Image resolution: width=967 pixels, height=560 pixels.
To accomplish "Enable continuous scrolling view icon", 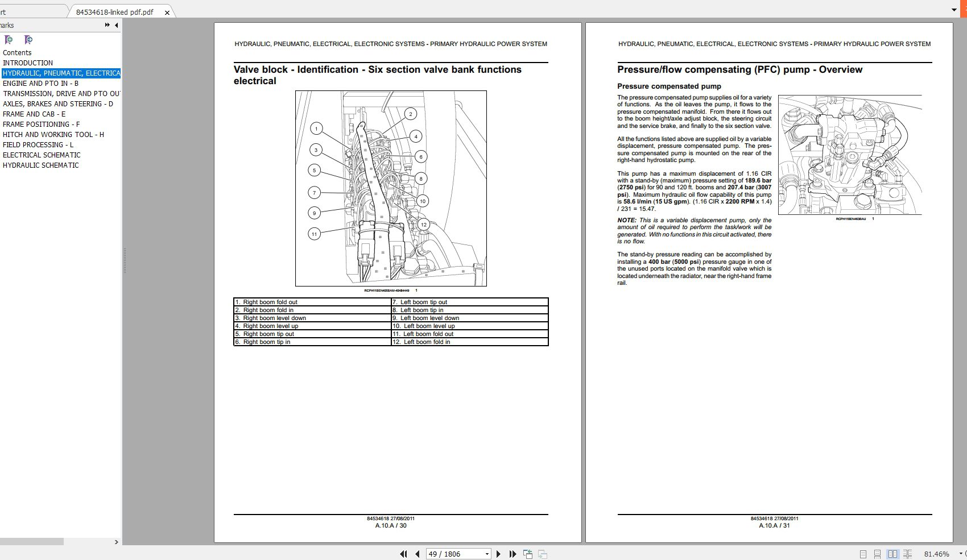I will (x=877, y=553).
